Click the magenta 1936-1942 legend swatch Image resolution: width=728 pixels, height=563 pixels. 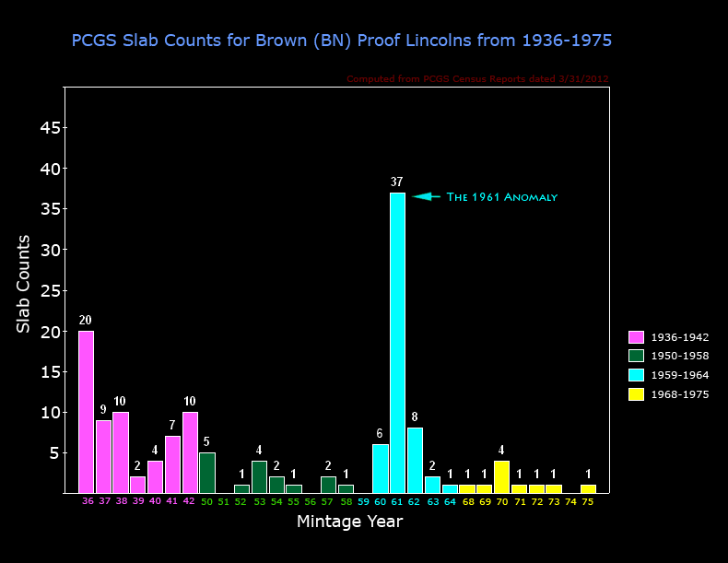pos(636,337)
